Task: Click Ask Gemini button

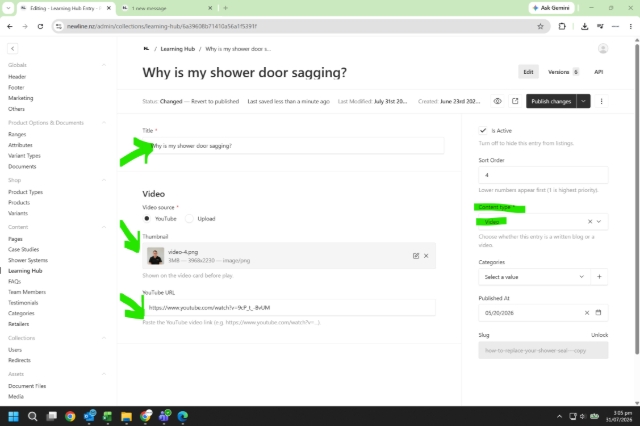Action: pyautogui.click(x=551, y=8)
